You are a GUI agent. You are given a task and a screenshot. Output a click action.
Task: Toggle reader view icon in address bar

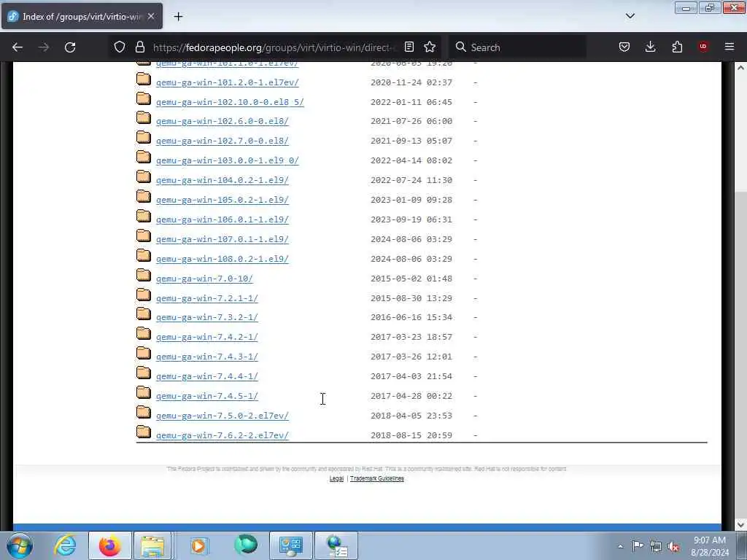pyautogui.click(x=409, y=47)
